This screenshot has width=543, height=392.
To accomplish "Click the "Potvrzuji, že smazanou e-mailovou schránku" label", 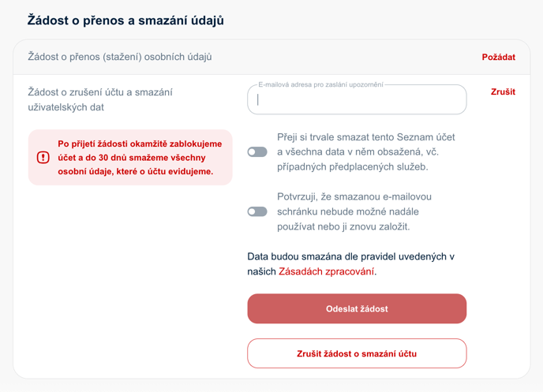I will (x=354, y=196).
